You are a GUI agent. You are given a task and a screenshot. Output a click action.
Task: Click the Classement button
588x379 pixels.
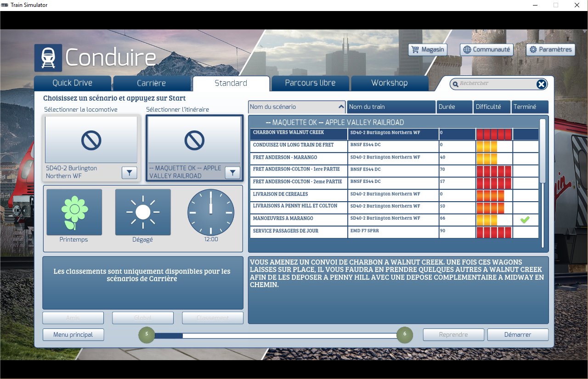213,318
